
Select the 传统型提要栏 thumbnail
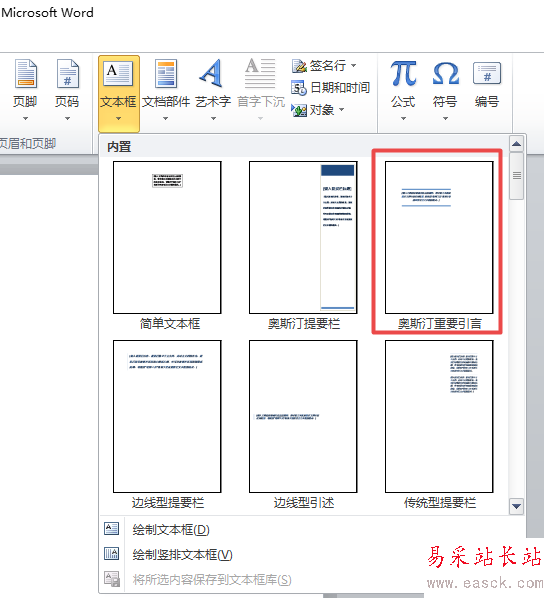[439, 416]
